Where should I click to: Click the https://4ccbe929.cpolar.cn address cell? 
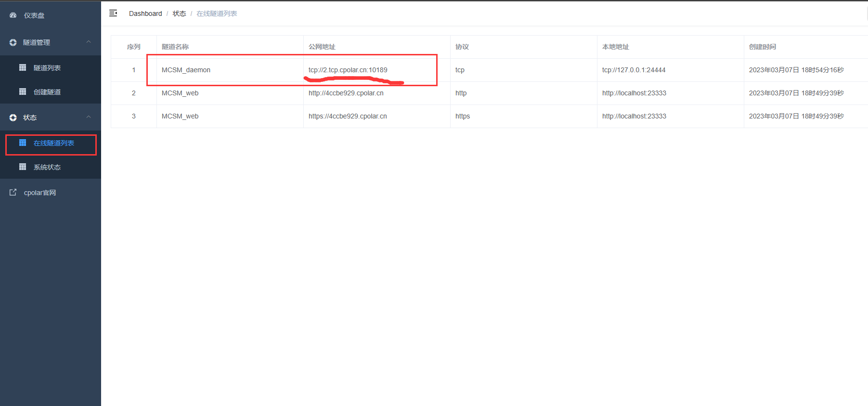point(348,116)
